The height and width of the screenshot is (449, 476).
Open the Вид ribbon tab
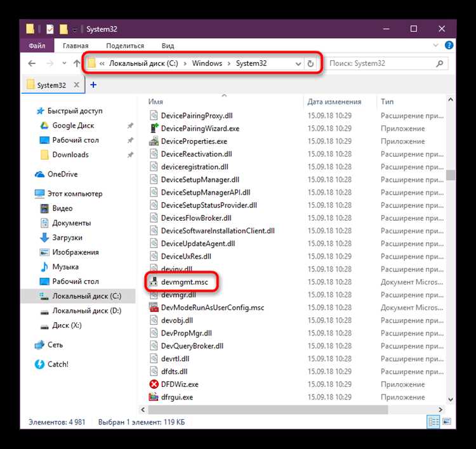point(168,46)
